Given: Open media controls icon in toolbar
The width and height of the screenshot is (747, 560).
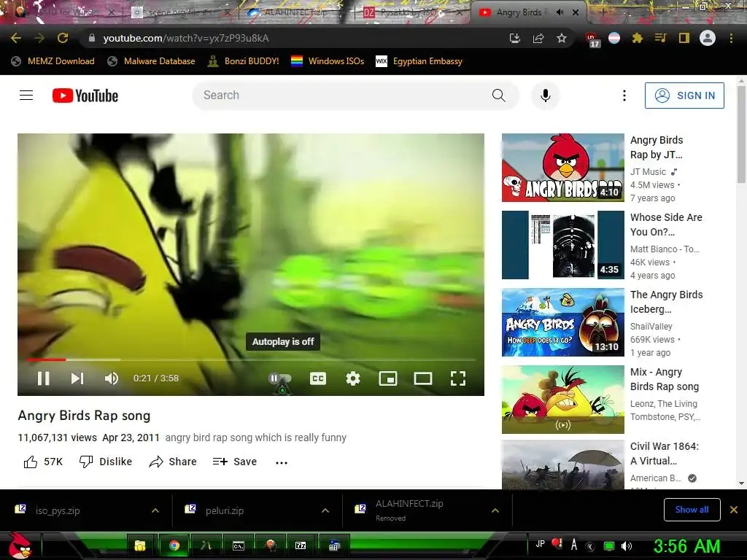Looking at the screenshot, I should 660,38.
